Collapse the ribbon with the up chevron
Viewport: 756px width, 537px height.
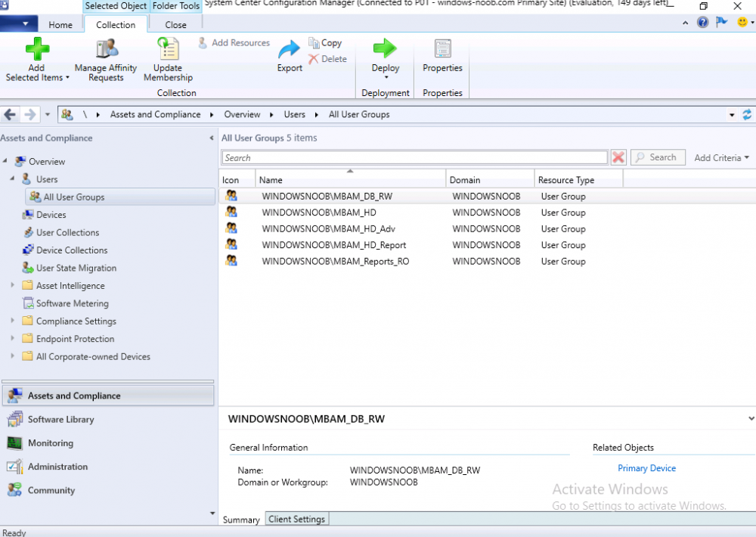click(685, 23)
